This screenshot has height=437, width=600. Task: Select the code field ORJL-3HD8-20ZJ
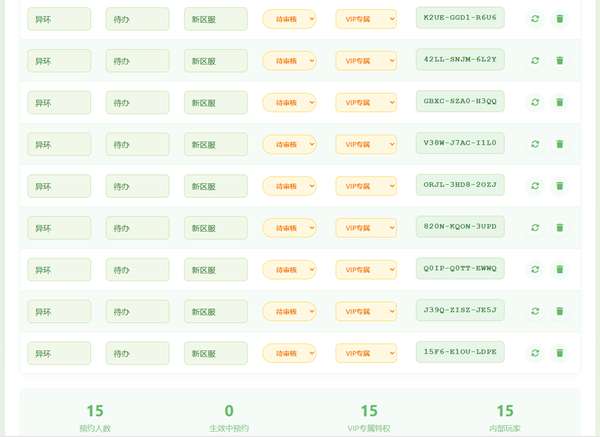click(x=460, y=184)
